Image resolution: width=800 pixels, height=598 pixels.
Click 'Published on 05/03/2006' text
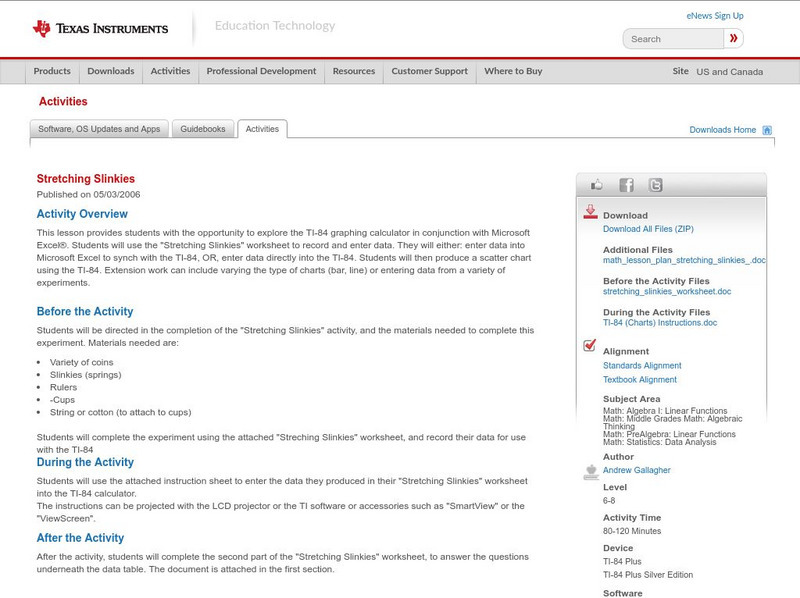pyautogui.click(x=88, y=194)
